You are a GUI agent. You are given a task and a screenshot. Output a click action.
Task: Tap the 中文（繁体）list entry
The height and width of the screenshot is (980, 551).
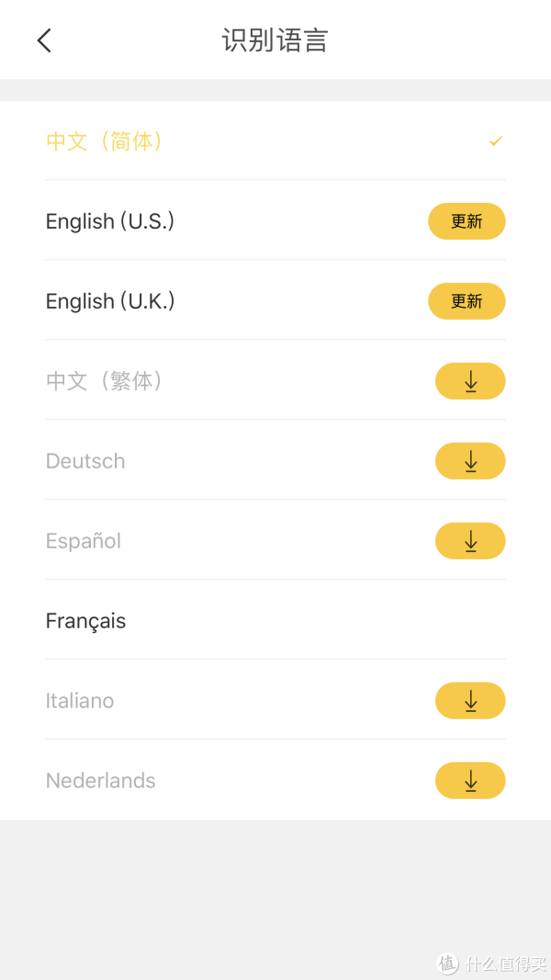coord(105,381)
